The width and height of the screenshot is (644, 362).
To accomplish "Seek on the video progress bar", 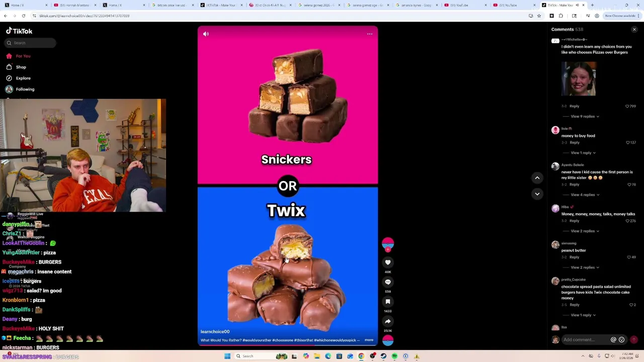I will [288, 345].
